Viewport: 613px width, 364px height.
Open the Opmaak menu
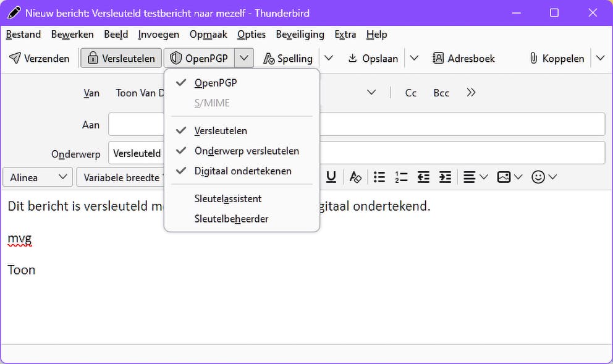pyautogui.click(x=208, y=35)
